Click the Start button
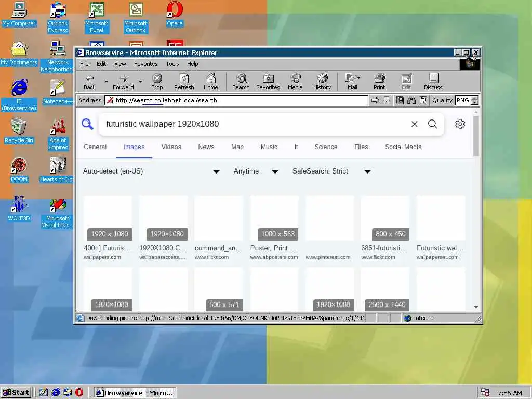The image size is (532, 399). (16, 393)
